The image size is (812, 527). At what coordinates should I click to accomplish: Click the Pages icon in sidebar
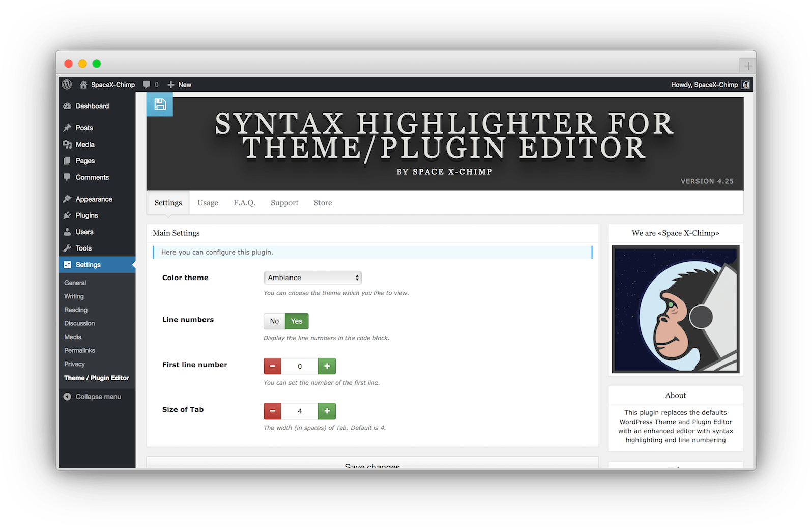coord(67,161)
